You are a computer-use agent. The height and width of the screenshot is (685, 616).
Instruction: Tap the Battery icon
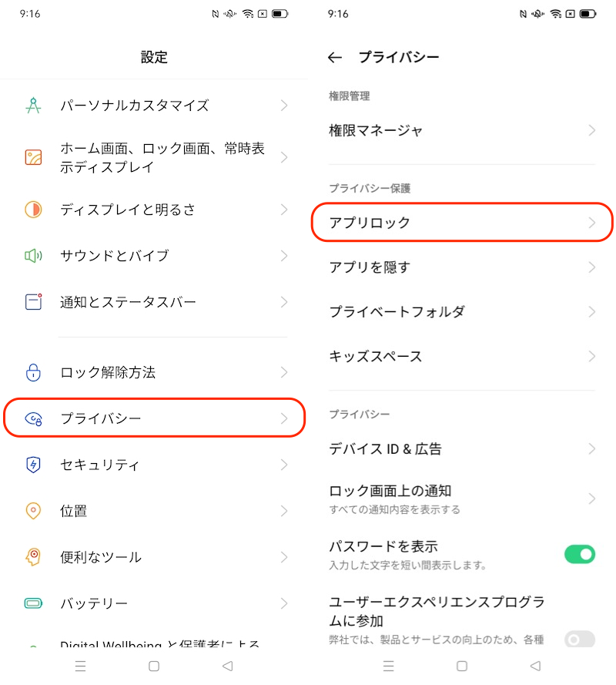pos(33,603)
